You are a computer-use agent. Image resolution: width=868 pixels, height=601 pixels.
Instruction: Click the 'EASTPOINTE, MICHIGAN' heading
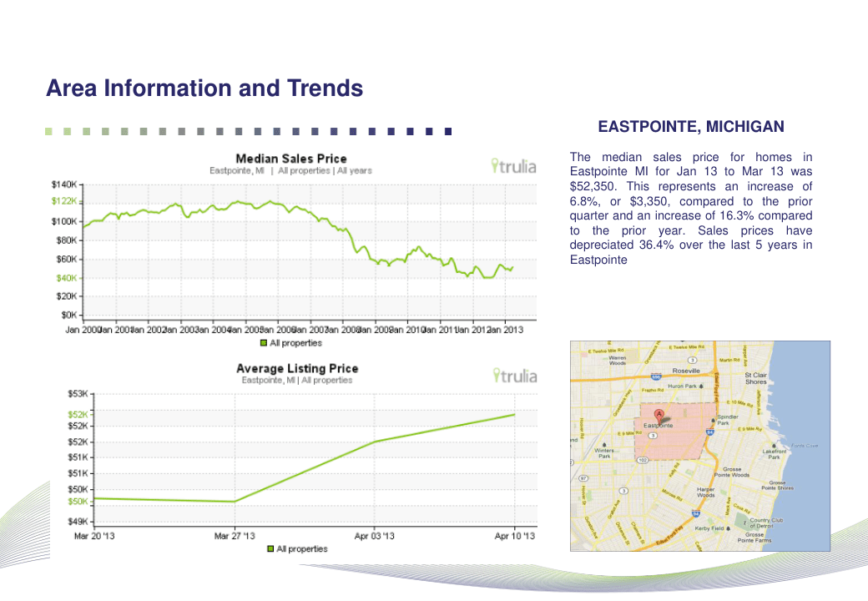[x=691, y=127]
